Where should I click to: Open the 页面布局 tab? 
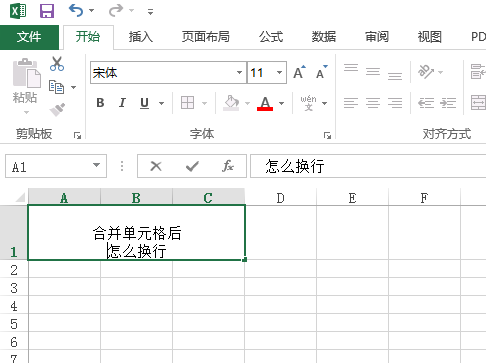point(206,37)
